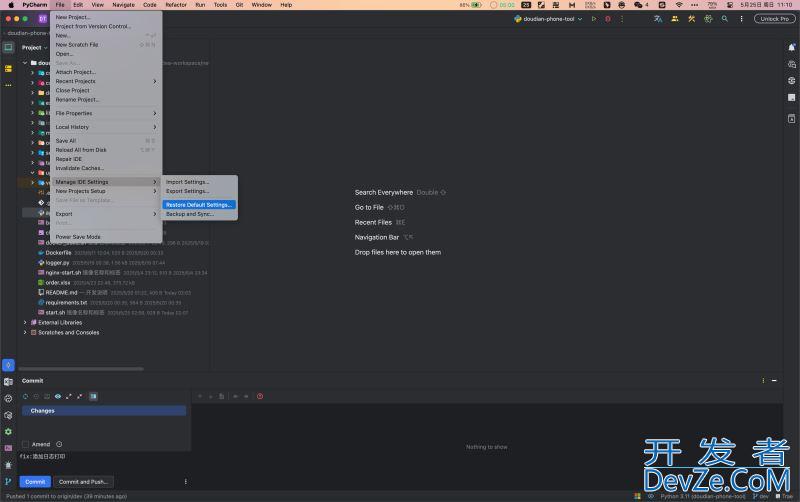Click Expand All arrows in Commit toolbar
The width and height of the screenshot is (800, 502).
(69, 396)
